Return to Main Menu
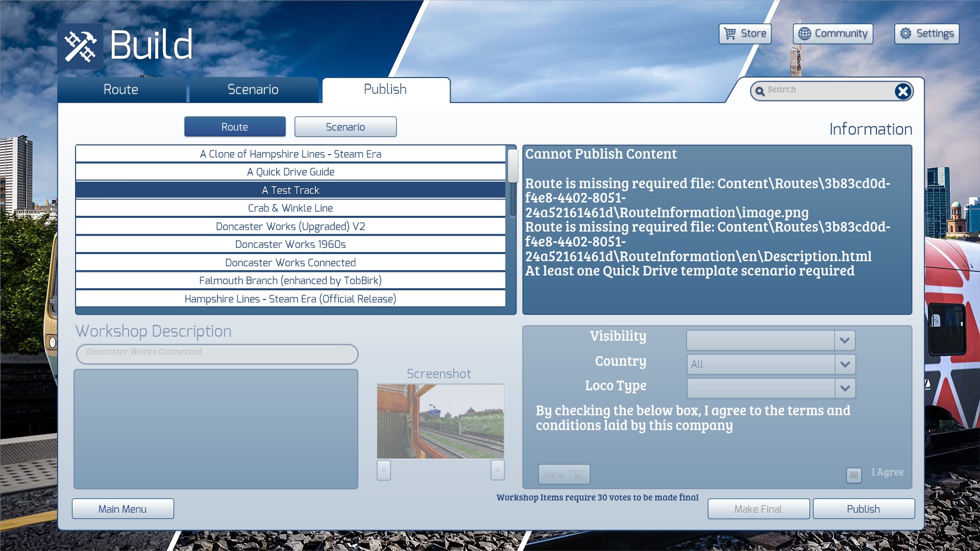 122,509
